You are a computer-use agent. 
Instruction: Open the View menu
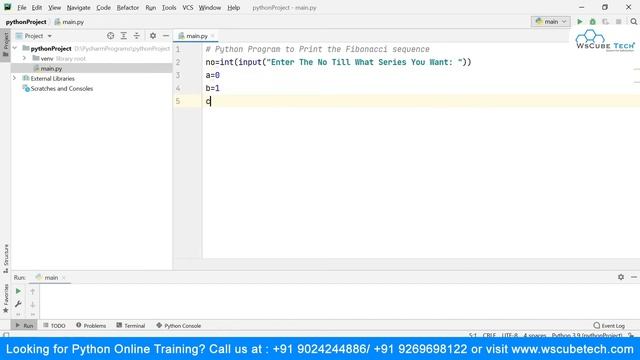click(54, 8)
